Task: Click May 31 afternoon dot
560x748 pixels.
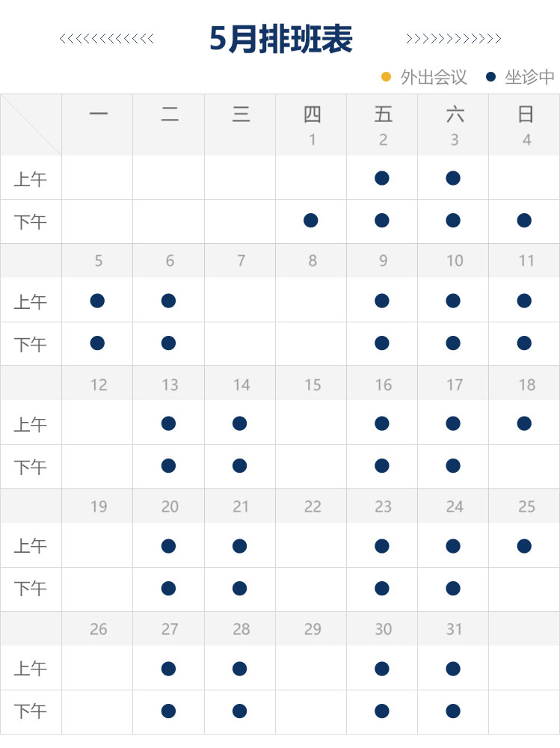Action: point(453,711)
